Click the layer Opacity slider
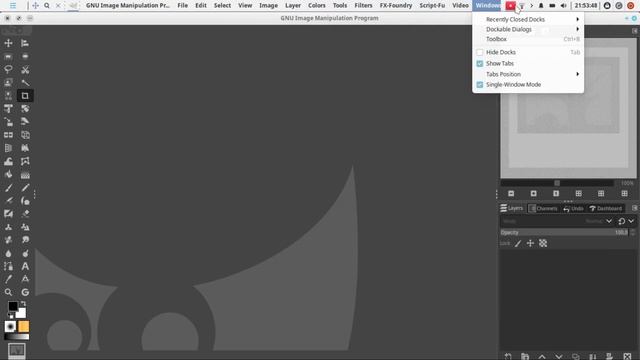Viewport: 640px width, 360px height. click(x=564, y=232)
